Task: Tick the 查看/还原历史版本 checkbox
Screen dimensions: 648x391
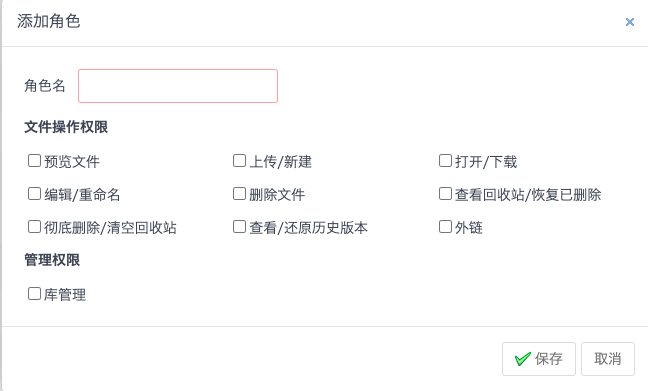Action: (x=239, y=227)
